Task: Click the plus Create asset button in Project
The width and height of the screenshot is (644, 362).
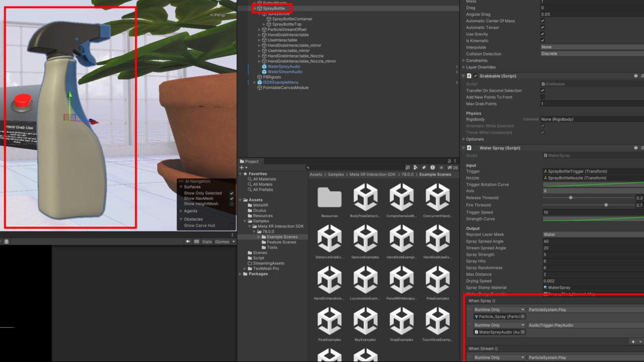Action: tap(242, 167)
